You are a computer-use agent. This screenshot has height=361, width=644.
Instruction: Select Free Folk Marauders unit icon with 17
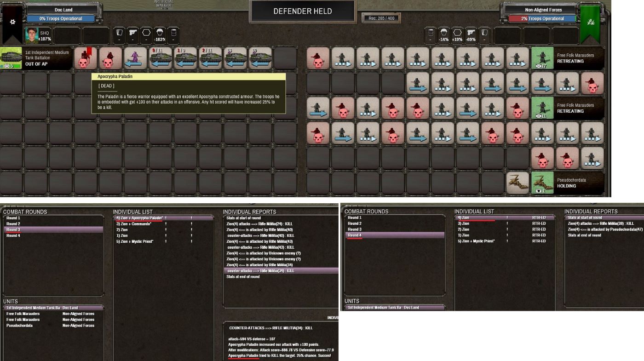(542, 58)
